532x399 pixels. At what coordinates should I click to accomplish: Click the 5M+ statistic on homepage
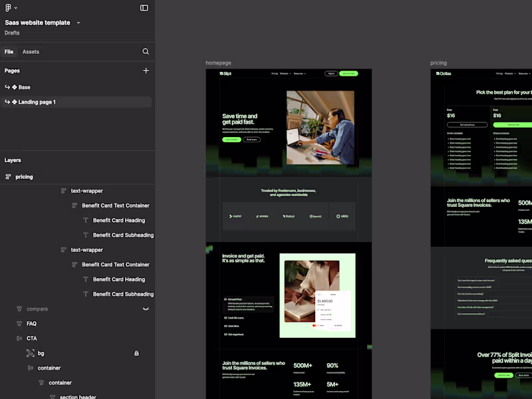coord(332,384)
